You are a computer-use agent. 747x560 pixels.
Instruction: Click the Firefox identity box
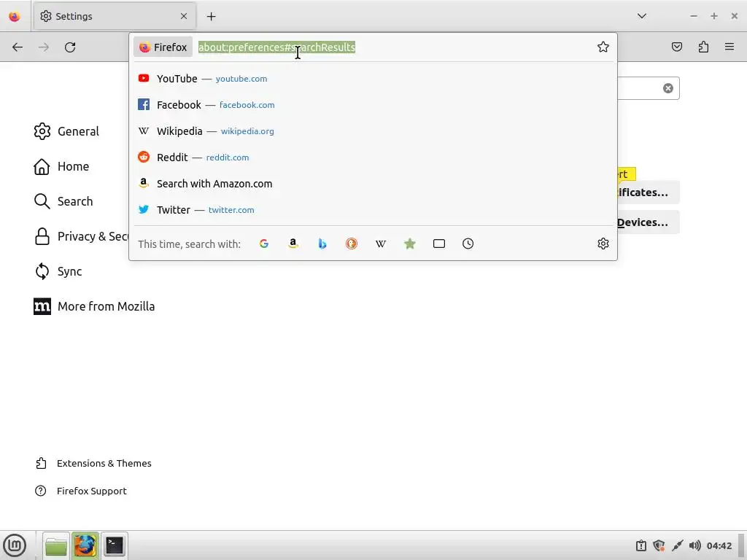point(163,47)
